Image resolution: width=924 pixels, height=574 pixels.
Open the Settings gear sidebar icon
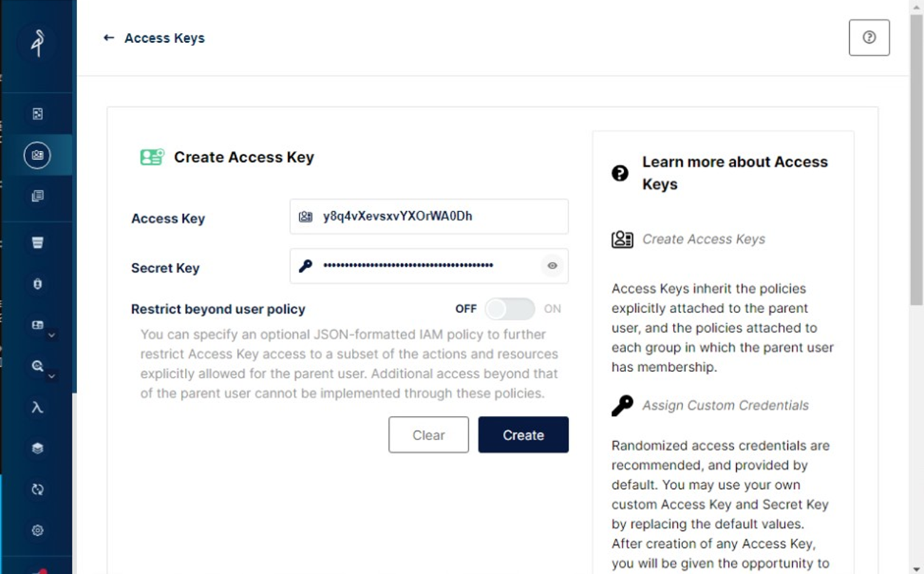pyautogui.click(x=37, y=530)
